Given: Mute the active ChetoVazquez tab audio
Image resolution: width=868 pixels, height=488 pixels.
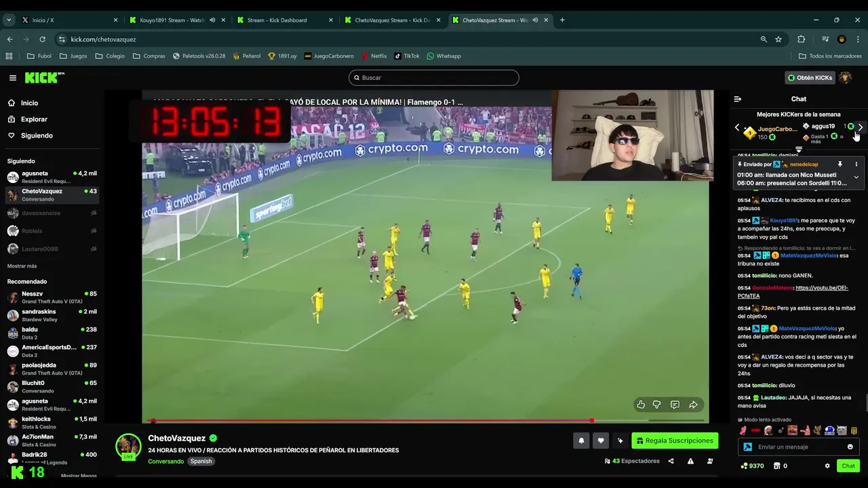Looking at the screenshot, I should pos(535,20).
